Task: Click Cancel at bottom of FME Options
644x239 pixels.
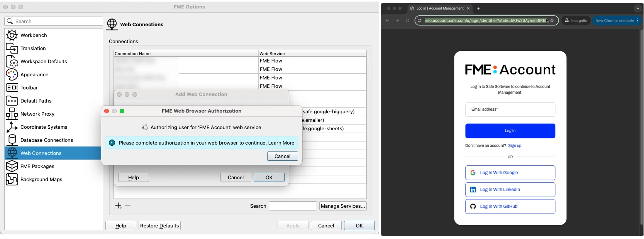Action: pos(326,226)
